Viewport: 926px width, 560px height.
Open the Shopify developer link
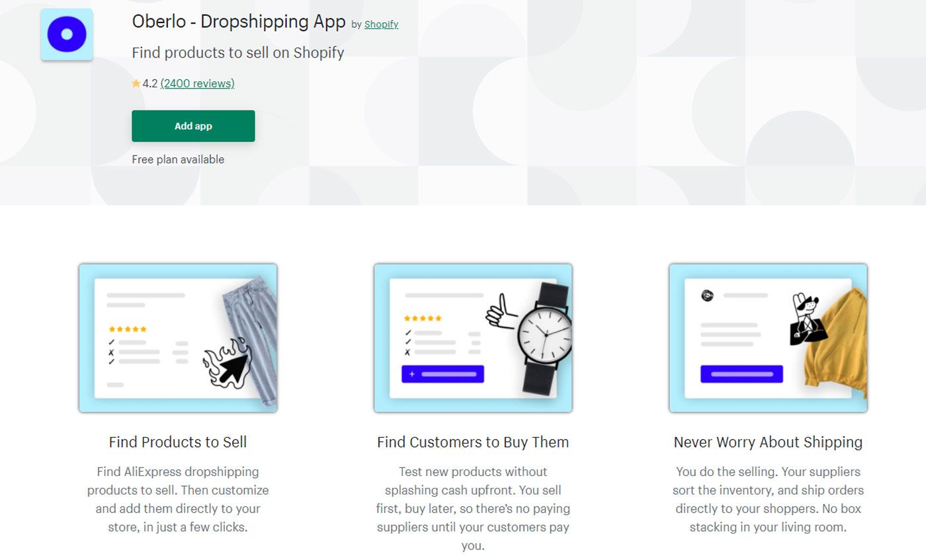pyautogui.click(x=381, y=24)
